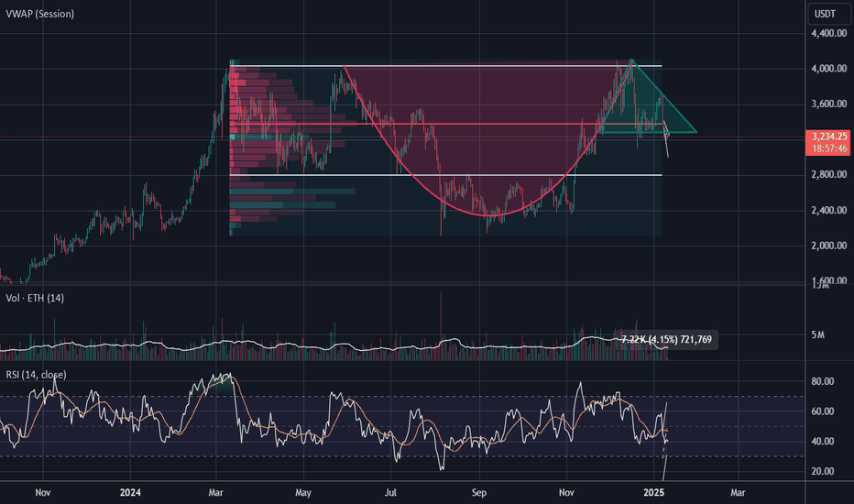
Task: Click the 3,600.00 price axis label
Action: (x=829, y=104)
